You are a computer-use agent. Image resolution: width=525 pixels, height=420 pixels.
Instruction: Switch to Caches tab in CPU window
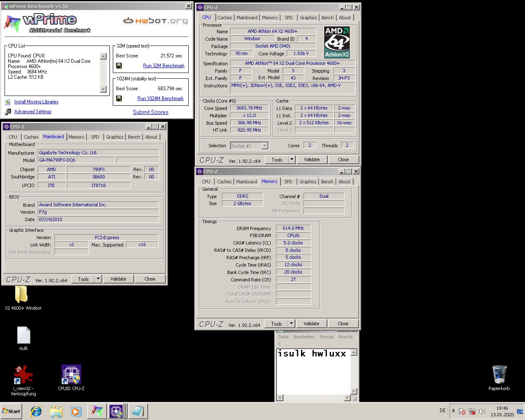[224, 18]
